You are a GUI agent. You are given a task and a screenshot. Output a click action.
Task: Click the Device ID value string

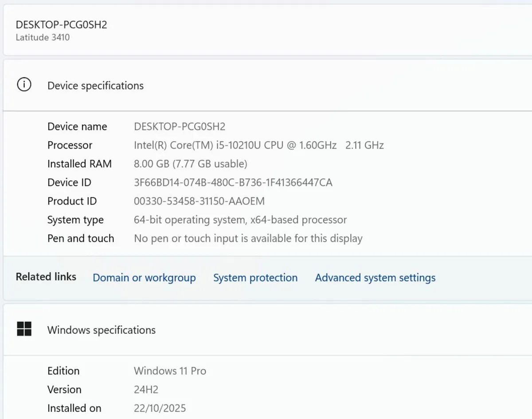(233, 182)
